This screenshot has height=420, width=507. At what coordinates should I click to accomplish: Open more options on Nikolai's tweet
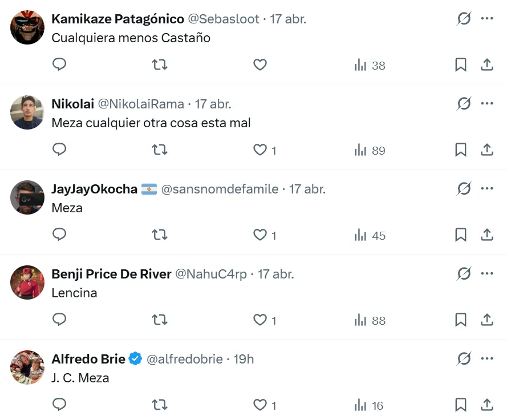[x=486, y=103]
